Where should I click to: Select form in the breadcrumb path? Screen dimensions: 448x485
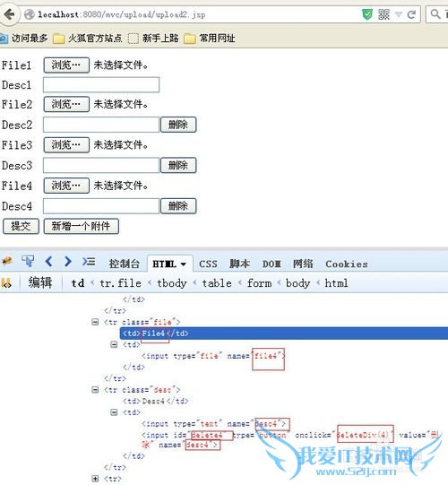pos(259,283)
